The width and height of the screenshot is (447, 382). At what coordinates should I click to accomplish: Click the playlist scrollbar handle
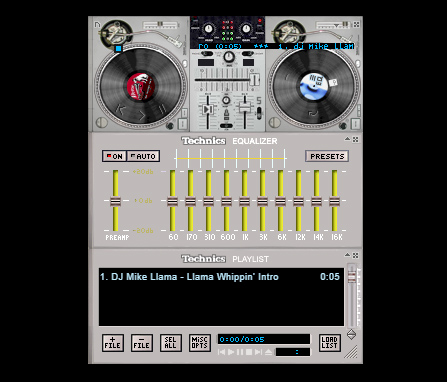point(351,276)
